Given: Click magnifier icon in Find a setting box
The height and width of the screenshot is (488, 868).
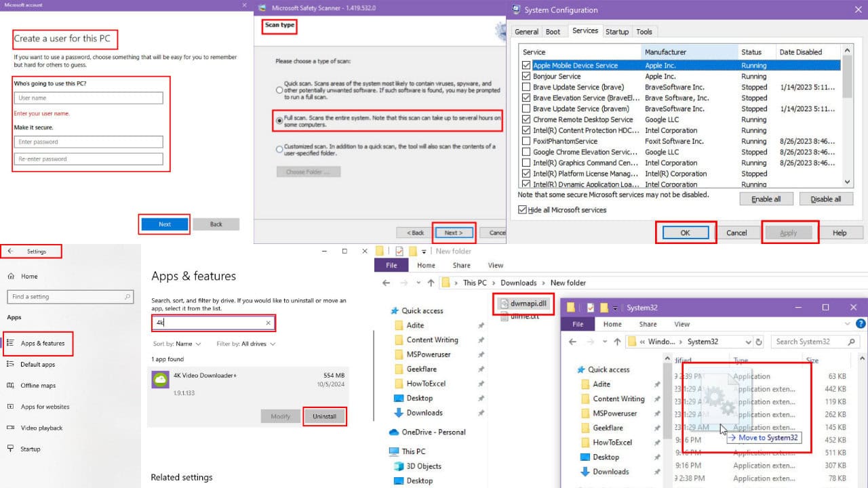Looking at the screenshot, I should (x=127, y=297).
